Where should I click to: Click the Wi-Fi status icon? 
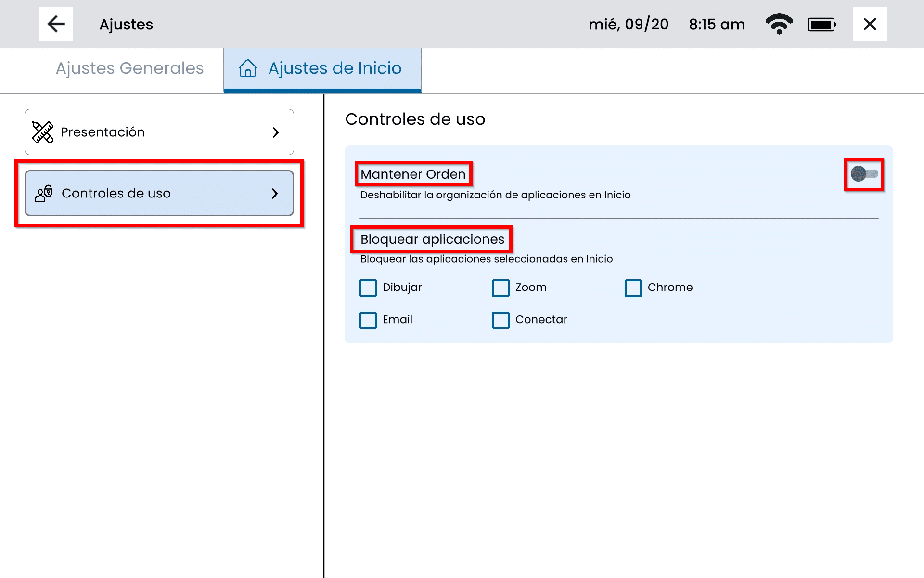click(779, 24)
